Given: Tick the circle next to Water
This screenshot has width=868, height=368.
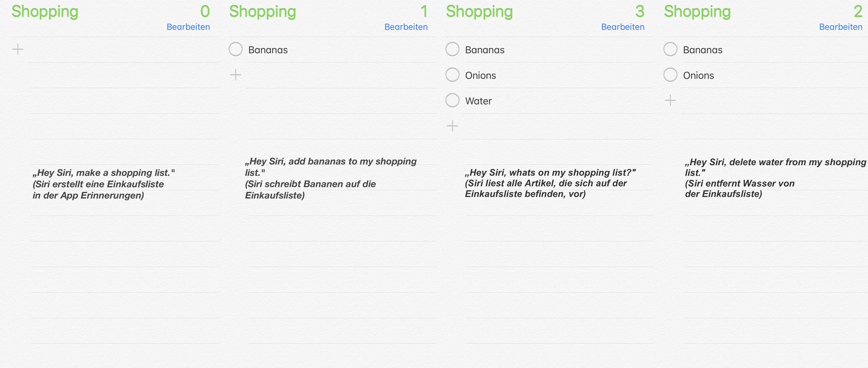Looking at the screenshot, I should [452, 100].
